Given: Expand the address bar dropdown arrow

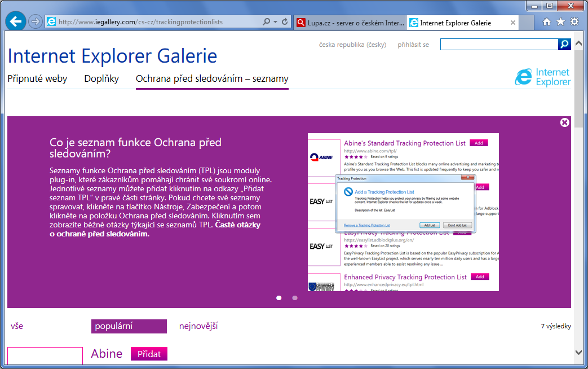Looking at the screenshot, I should [x=275, y=22].
